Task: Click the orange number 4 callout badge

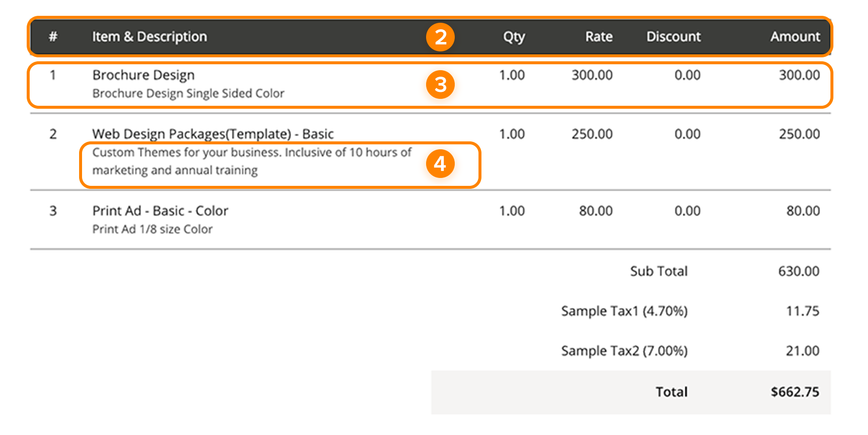Action: pos(440,164)
